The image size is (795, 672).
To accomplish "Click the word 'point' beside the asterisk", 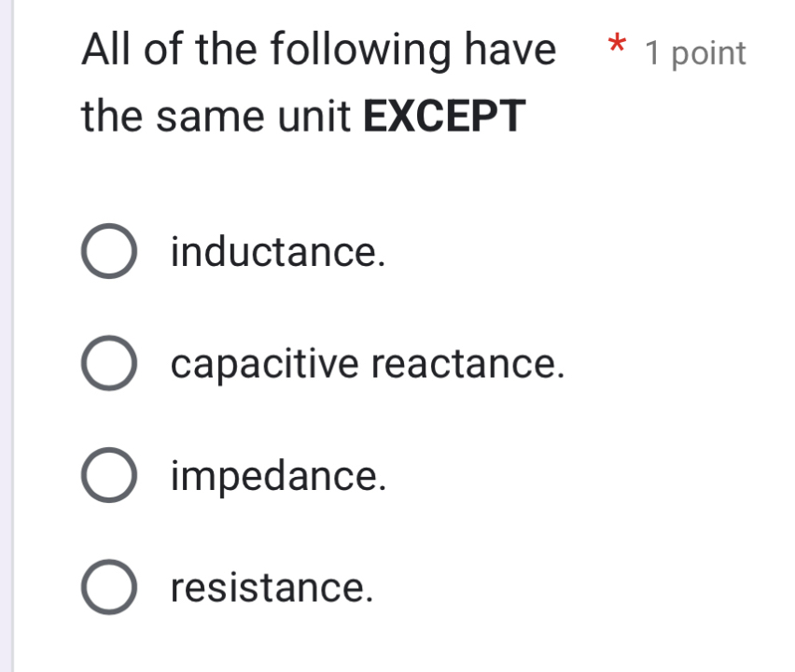I will coord(709,53).
